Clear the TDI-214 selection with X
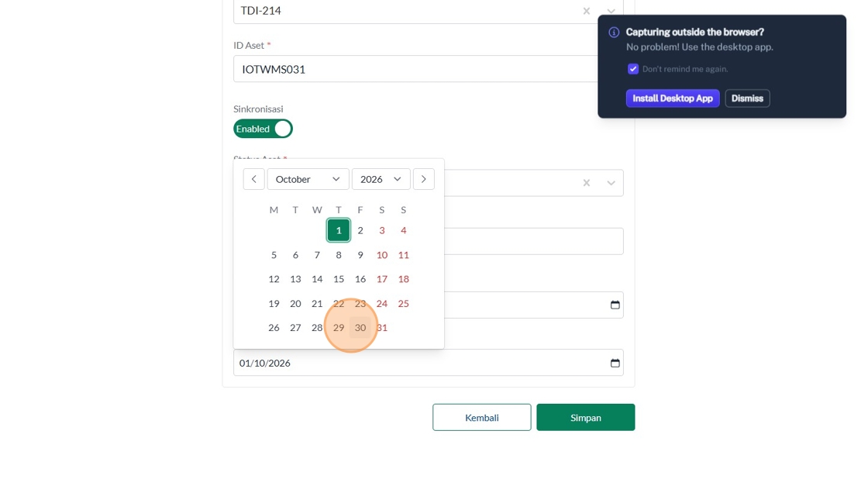This screenshot has height=486, width=868. [x=587, y=11]
